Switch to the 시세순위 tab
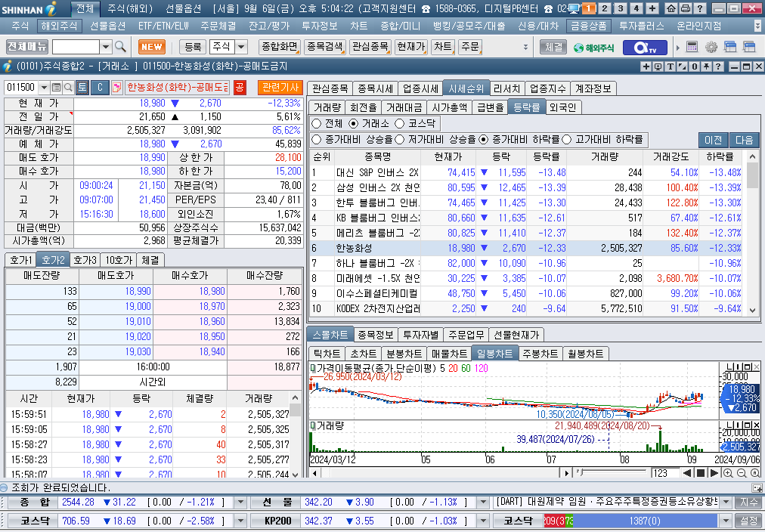This screenshot has width=765, height=532. pyautogui.click(x=466, y=88)
